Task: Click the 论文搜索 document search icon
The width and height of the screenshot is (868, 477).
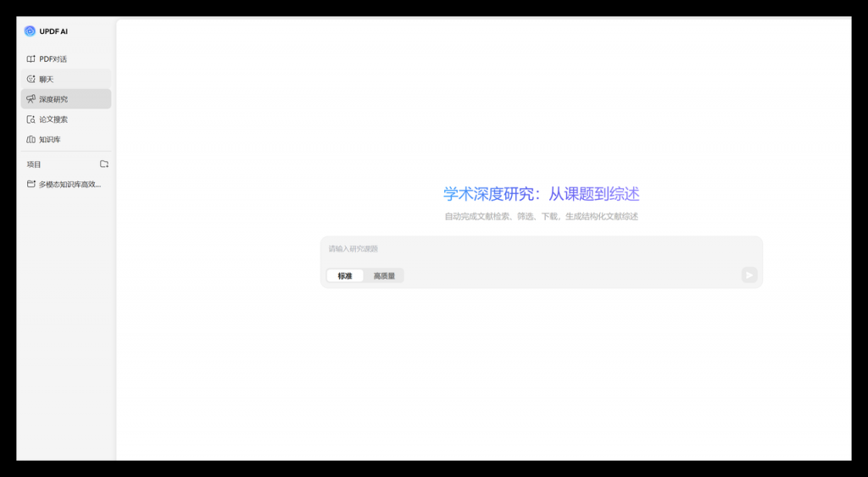Action: (31, 119)
